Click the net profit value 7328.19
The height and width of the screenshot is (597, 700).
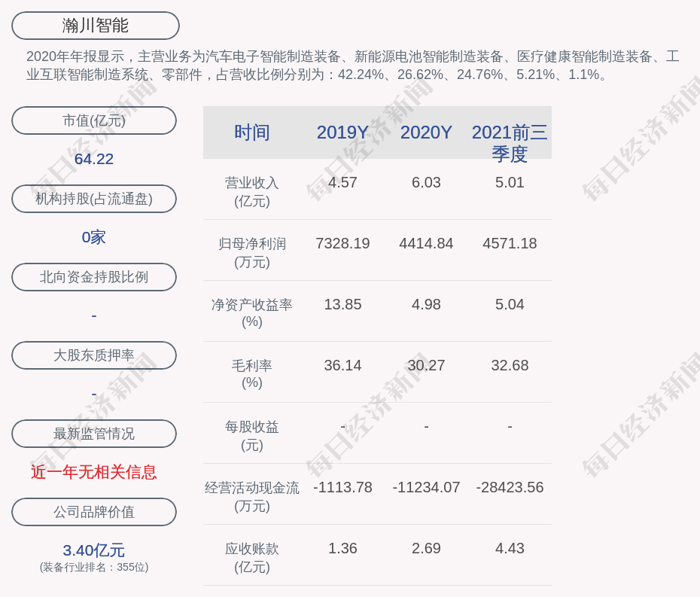click(x=342, y=243)
